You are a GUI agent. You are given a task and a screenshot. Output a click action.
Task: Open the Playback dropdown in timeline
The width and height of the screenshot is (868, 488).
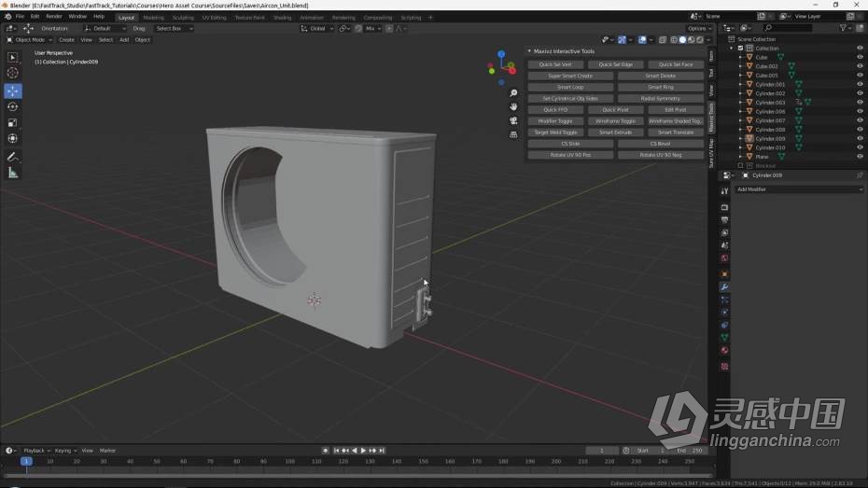tap(36, 451)
